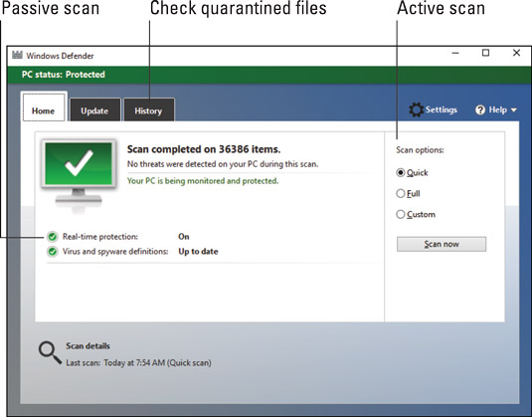Choose the Custom scan radio button
Image resolution: width=532 pixels, height=417 pixels.
(x=401, y=214)
